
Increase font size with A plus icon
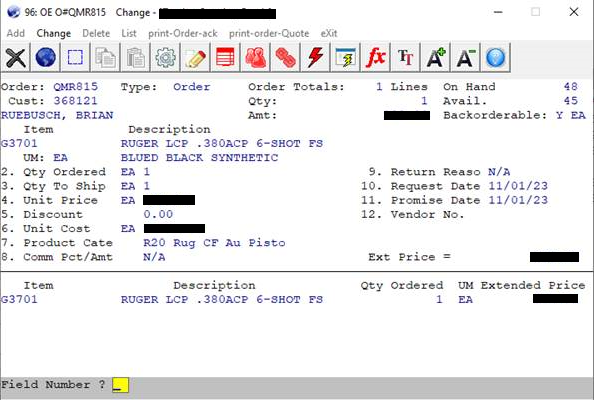click(435, 58)
